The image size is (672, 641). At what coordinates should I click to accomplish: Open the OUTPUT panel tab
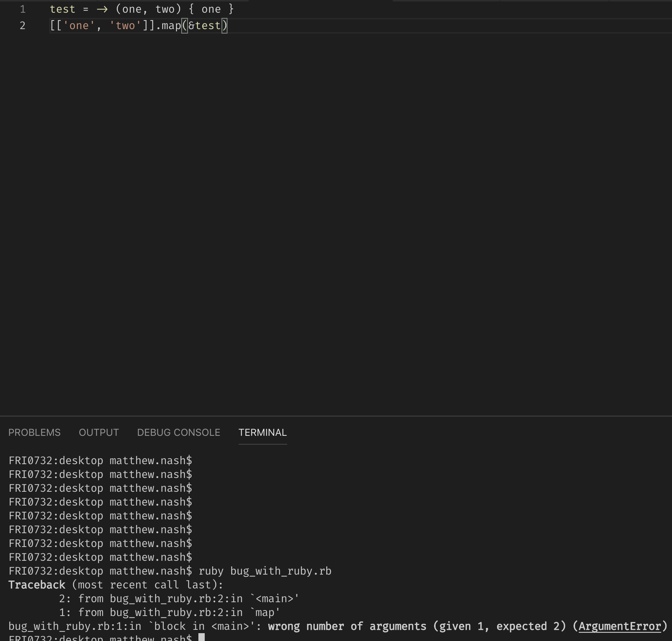click(99, 432)
